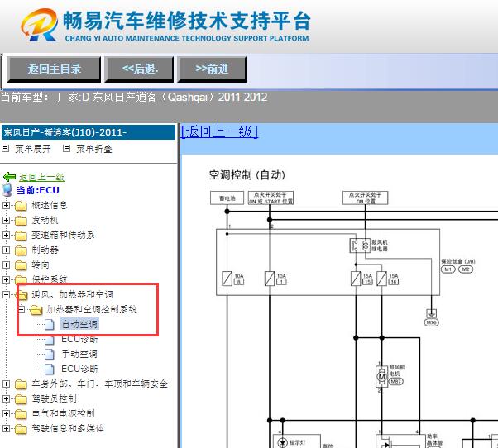
Task: Select the 当前:ECU root node
Action: tap(38, 190)
